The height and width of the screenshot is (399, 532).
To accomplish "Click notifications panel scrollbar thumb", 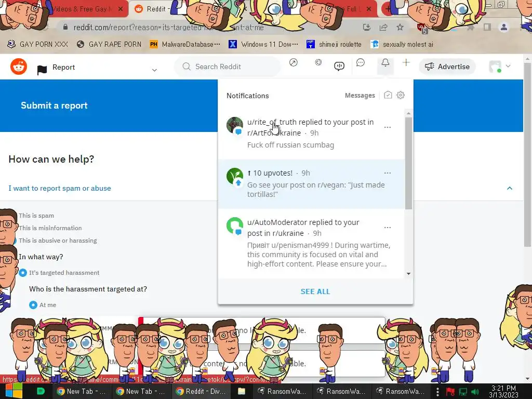I will [408, 163].
